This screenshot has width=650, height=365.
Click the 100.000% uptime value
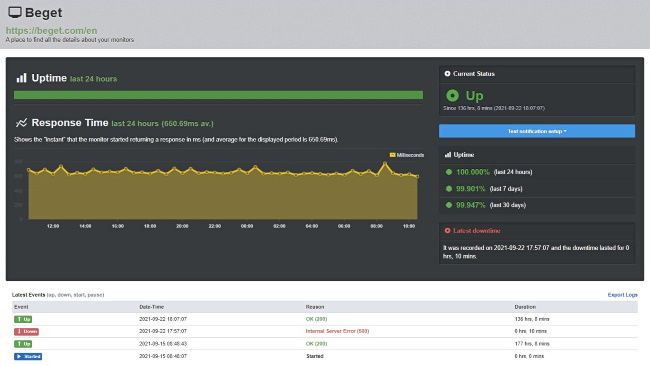point(473,172)
